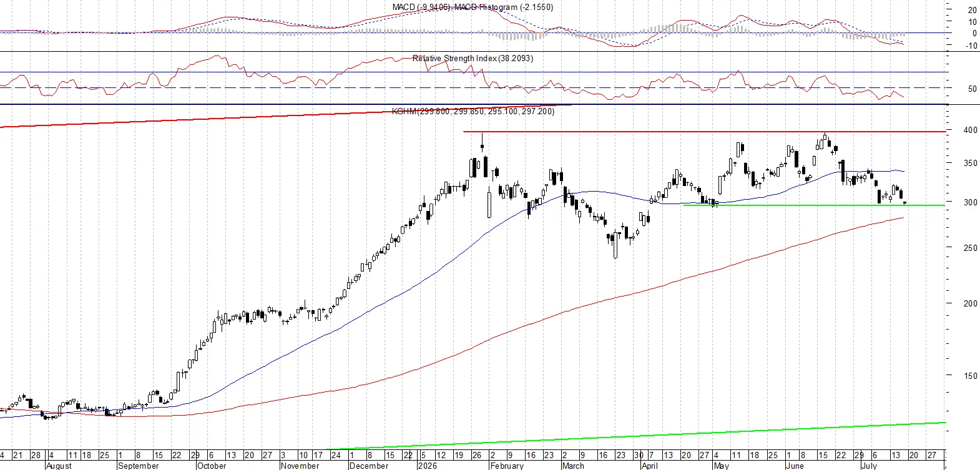Select the Relative Strength Index (38.2093) label
This screenshot has height=470, width=980.
pos(473,58)
